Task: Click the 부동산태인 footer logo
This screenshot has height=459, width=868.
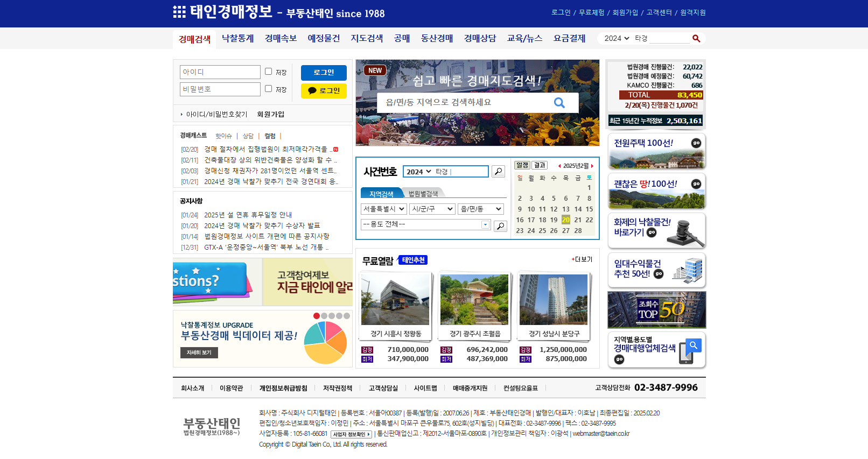Action: tap(212, 427)
